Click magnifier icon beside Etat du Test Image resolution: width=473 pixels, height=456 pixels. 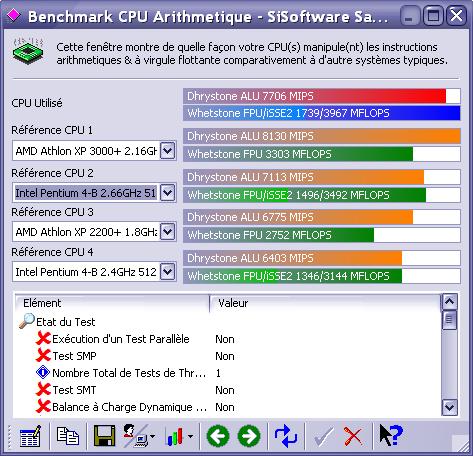(27, 321)
